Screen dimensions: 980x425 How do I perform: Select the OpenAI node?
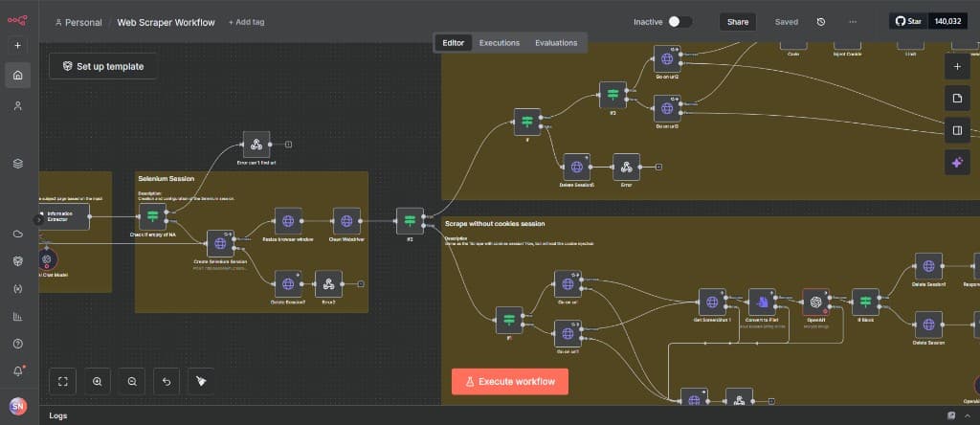pos(815,302)
